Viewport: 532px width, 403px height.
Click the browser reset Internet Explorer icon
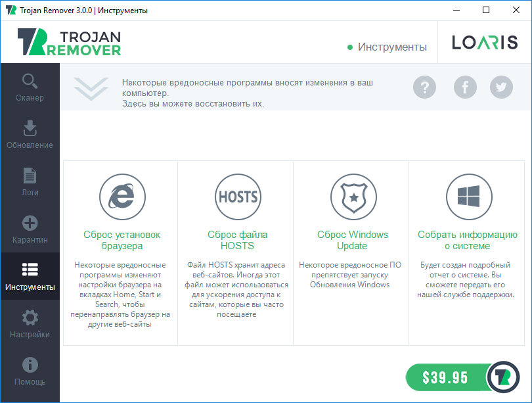[122, 196]
